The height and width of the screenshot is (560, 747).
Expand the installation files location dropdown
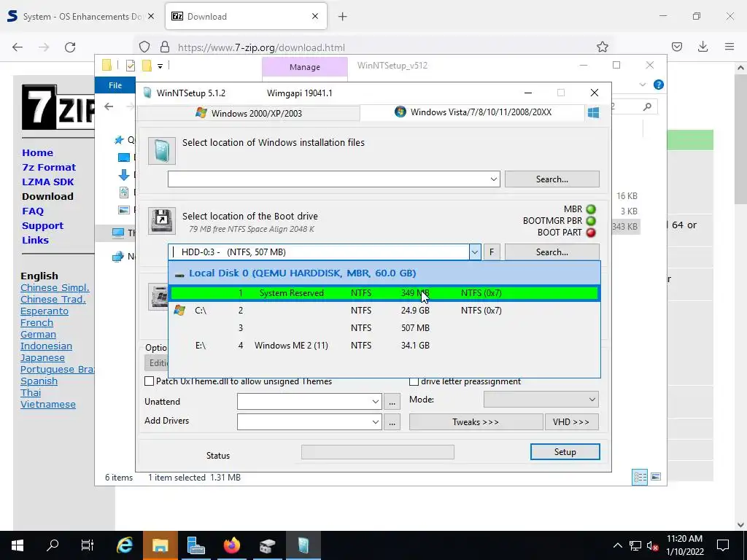tap(494, 179)
